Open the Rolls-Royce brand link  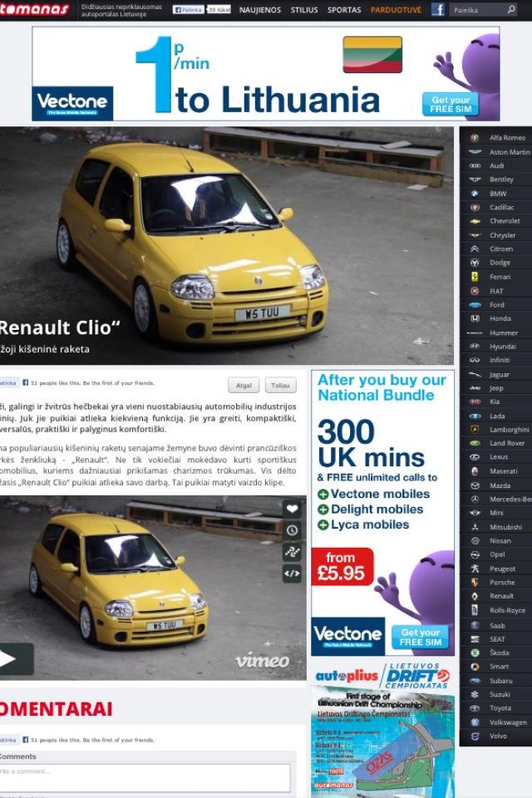coord(506,610)
